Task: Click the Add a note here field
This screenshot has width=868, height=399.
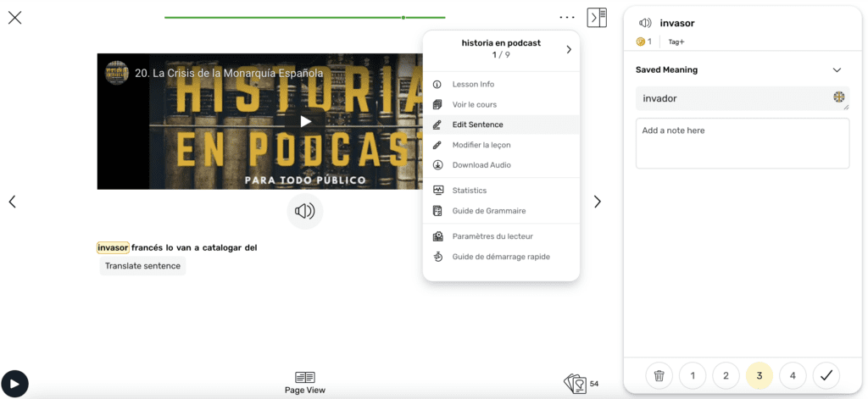Action: click(x=742, y=143)
